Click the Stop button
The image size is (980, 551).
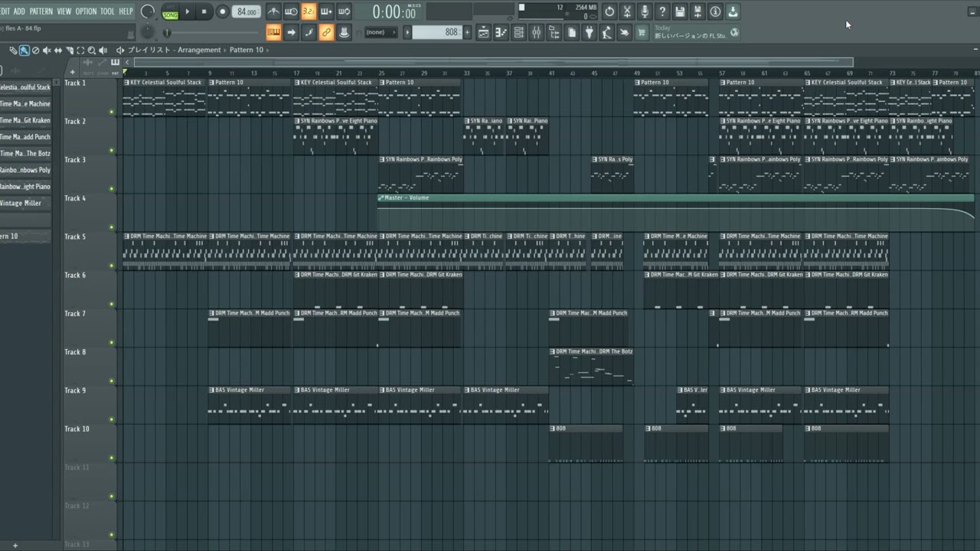tap(204, 11)
